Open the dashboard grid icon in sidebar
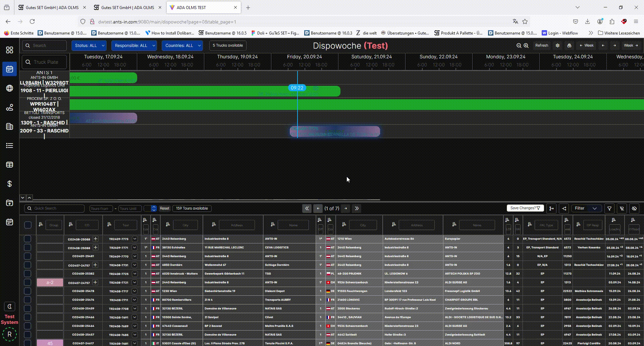Viewport: 644px width, 346px height. coord(9,50)
